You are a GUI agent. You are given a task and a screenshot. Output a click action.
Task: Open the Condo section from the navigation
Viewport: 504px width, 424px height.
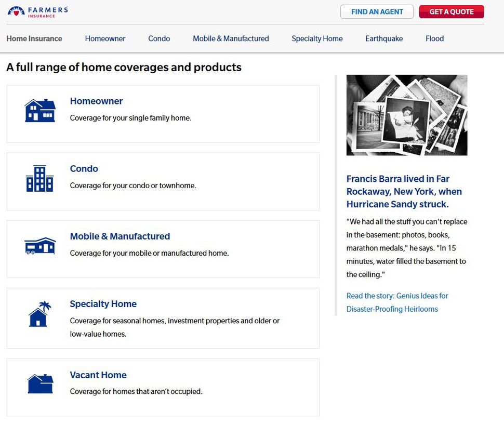(159, 38)
